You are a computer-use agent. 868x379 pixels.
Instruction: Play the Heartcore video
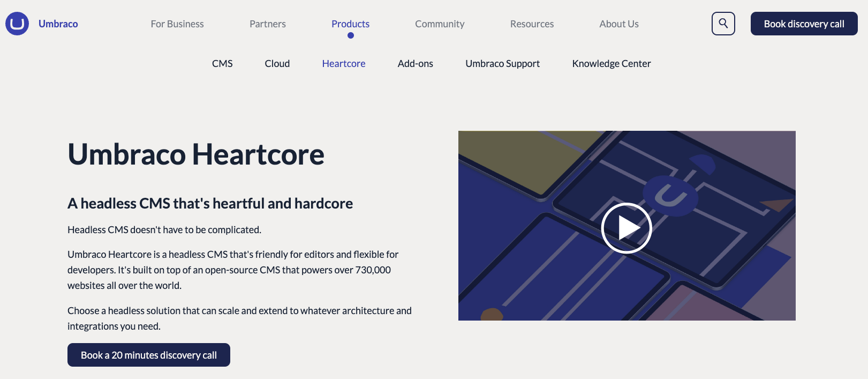point(626,228)
